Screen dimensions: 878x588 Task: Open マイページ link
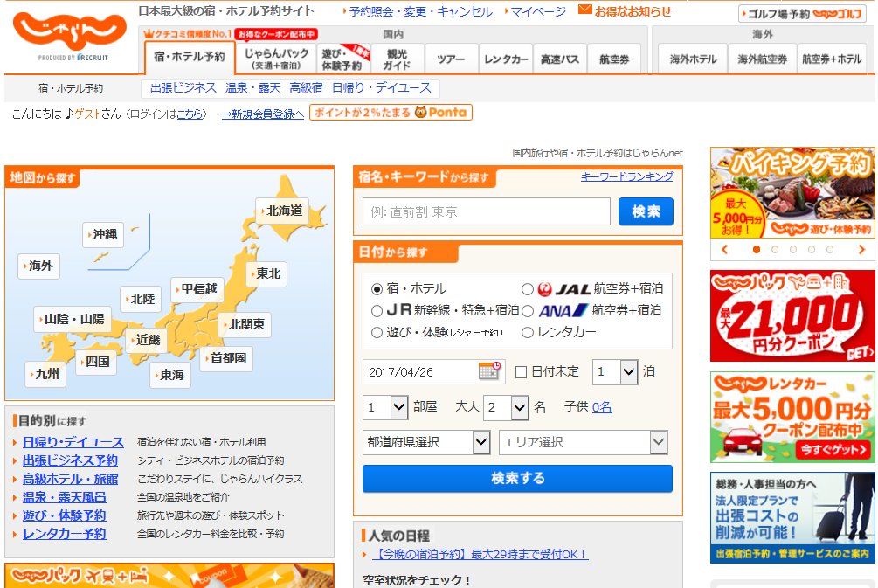(538, 11)
